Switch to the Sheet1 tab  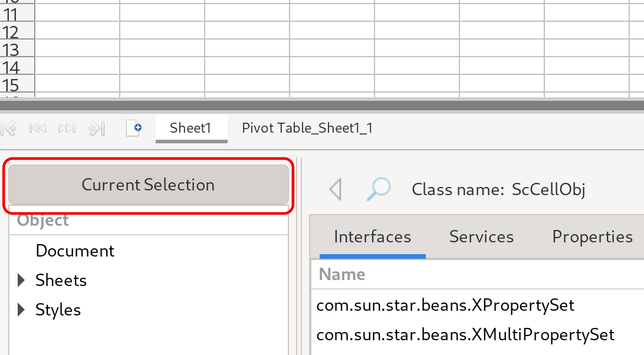click(190, 128)
